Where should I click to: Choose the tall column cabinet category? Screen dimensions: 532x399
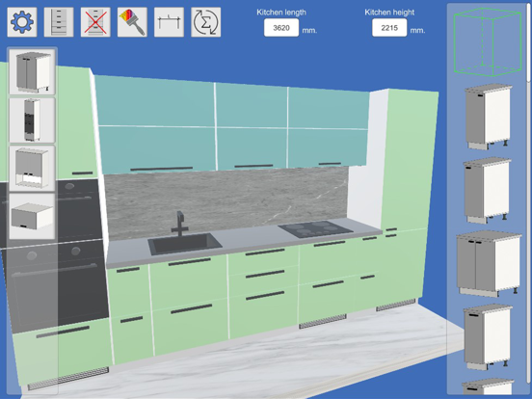(x=32, y=120)
